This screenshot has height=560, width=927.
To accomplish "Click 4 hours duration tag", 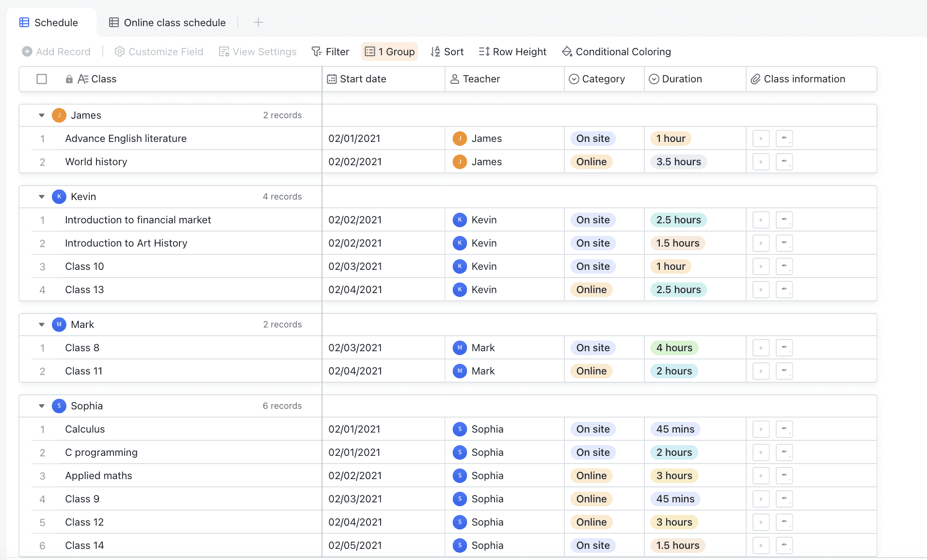I will coord(674,348).
